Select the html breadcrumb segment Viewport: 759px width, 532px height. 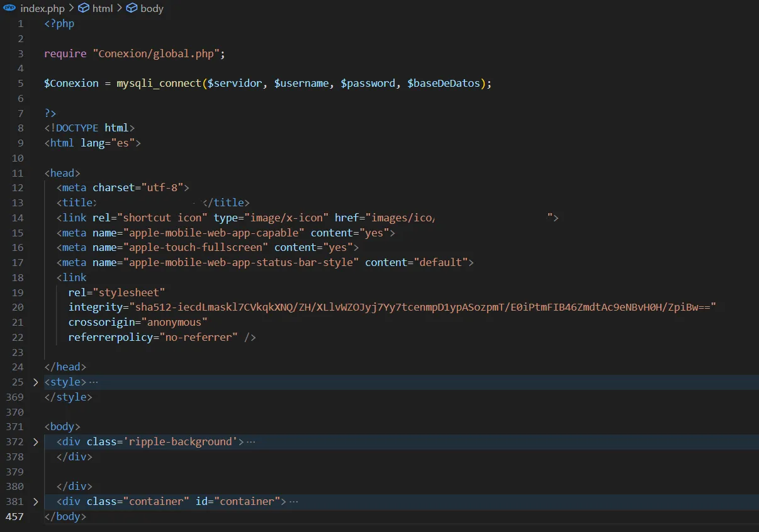tap(103, 8)
